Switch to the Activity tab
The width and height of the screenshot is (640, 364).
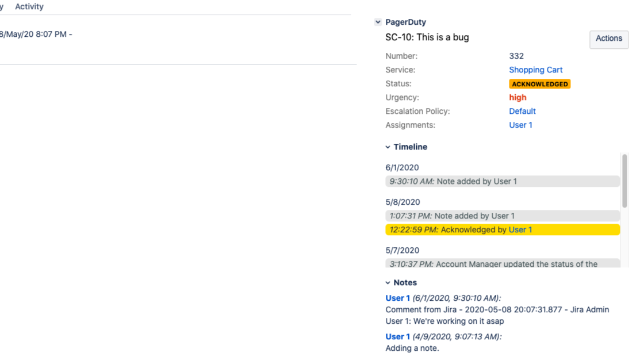tap(29, 6)
